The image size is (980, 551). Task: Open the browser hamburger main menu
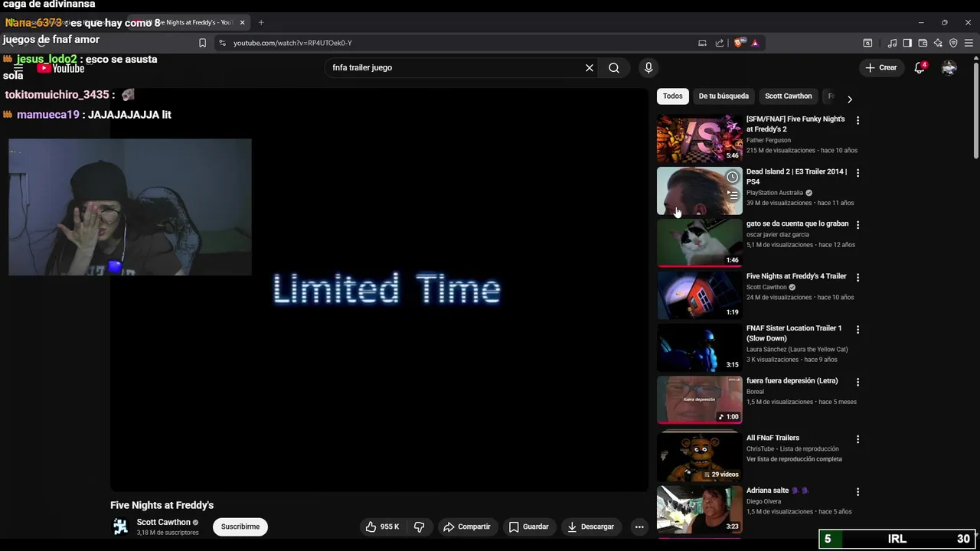tap(969, 43)
